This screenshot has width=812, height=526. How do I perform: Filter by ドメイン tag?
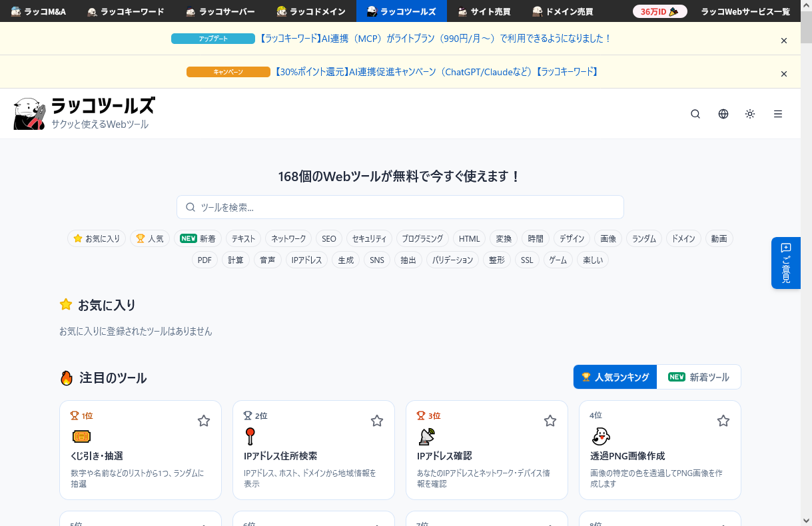(x=683, y=238)
